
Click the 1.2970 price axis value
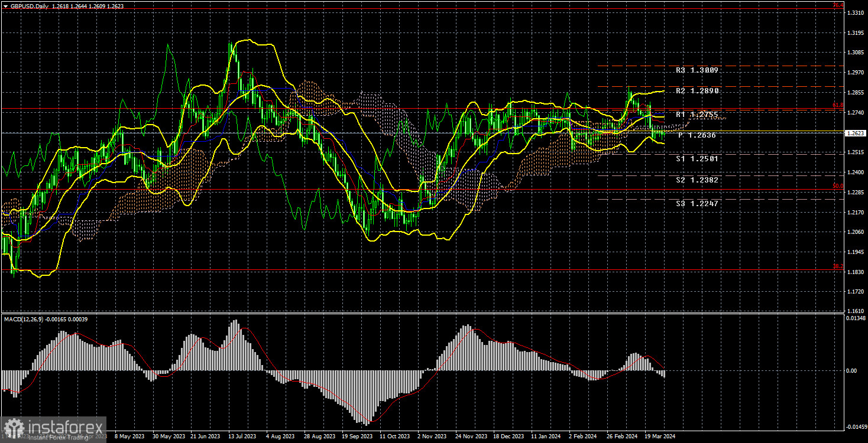855,73
